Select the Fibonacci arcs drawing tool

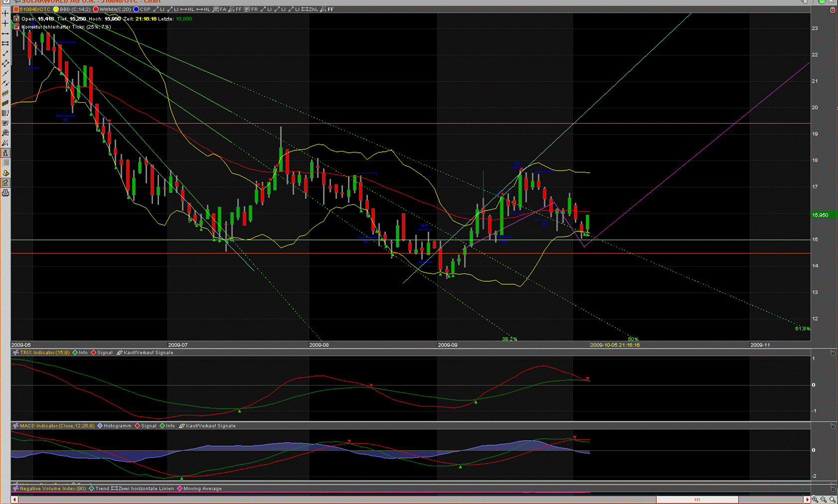[5, 133]
